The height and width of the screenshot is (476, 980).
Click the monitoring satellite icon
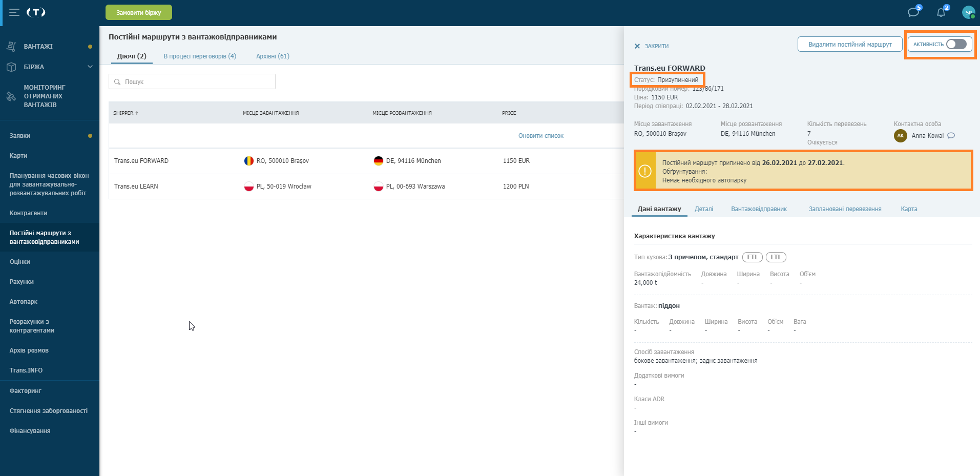[11, 96]
